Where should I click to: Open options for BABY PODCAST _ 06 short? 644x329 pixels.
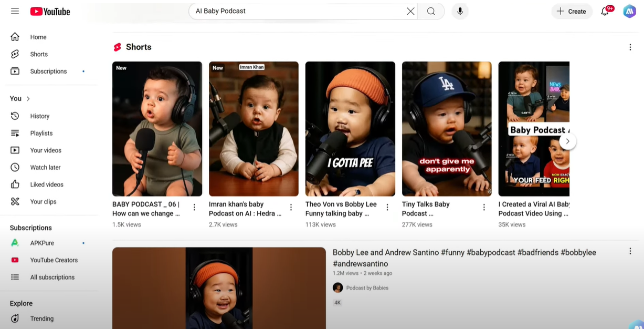pos(194,208)
